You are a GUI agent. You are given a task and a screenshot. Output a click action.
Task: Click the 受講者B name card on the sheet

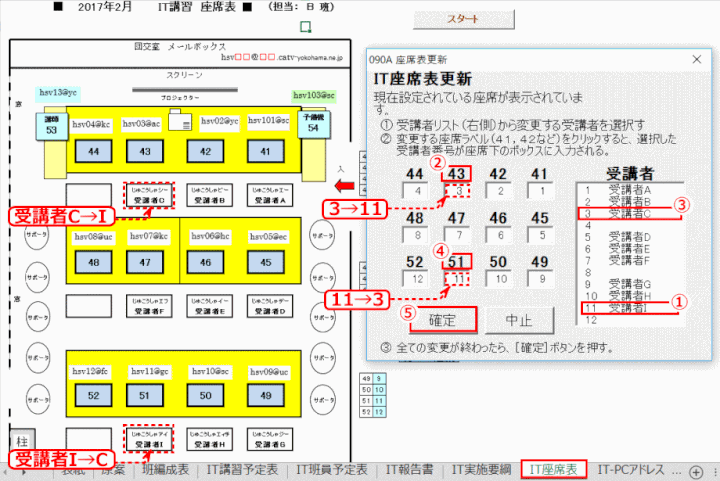[x=209, y=195]
